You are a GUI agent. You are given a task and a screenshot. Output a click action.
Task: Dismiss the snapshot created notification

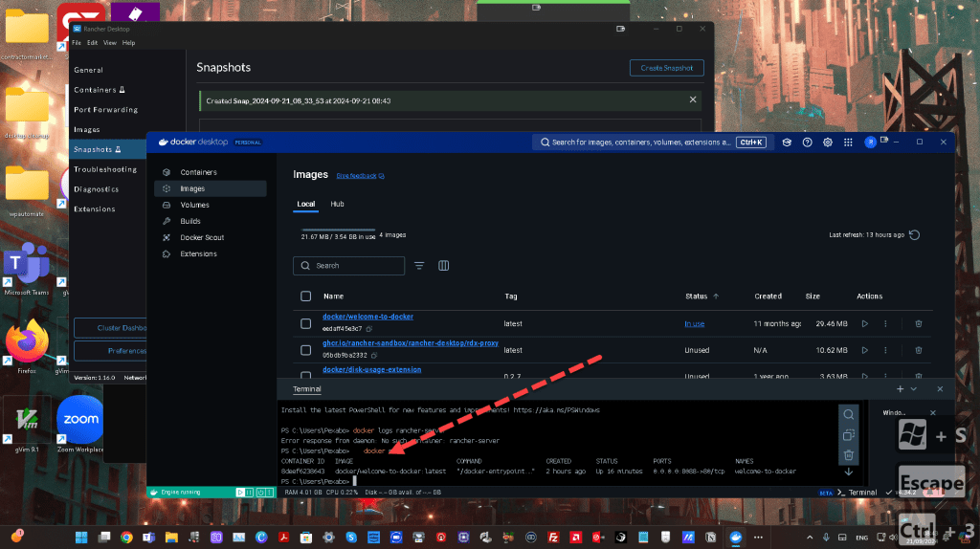coord(693,99)
